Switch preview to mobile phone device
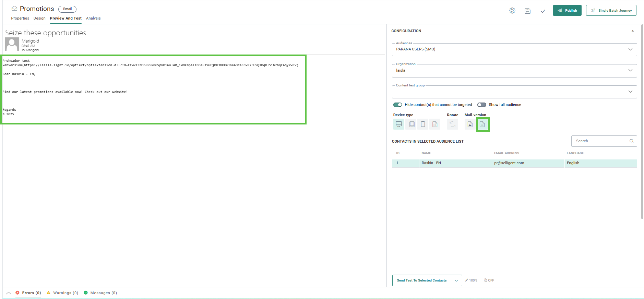644x299 pixels. [423, 124]
